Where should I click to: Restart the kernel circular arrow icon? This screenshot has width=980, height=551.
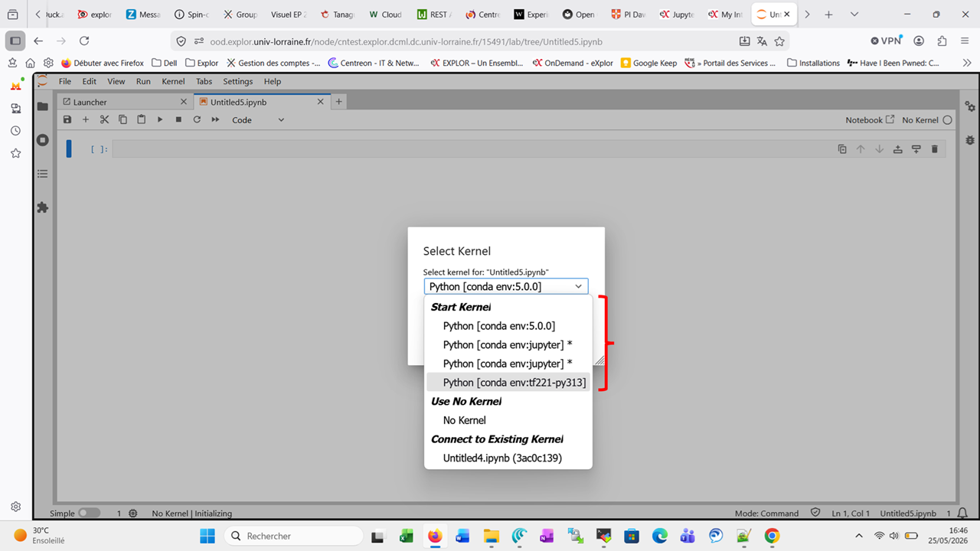click(197, 119)
